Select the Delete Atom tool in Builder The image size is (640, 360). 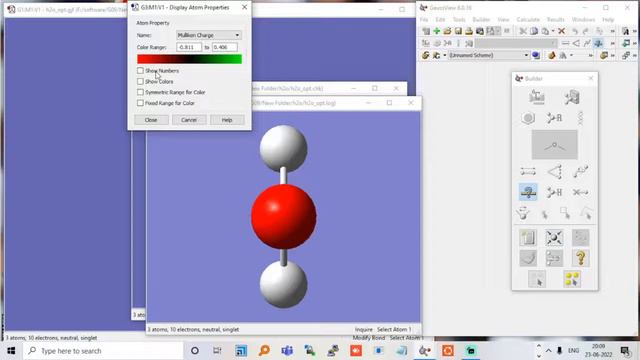pos(580,192)
